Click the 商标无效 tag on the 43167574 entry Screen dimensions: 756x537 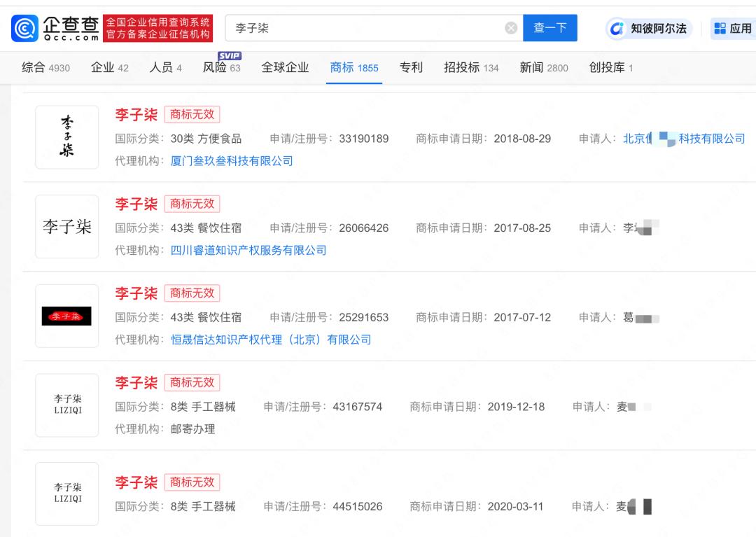click(x=192, y=383)
